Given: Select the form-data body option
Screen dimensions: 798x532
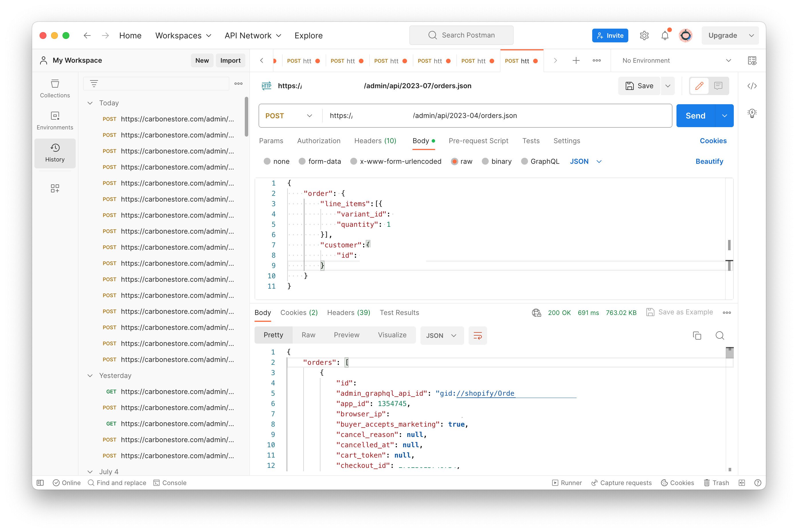Looking at the screenshot, I should 302,161.
